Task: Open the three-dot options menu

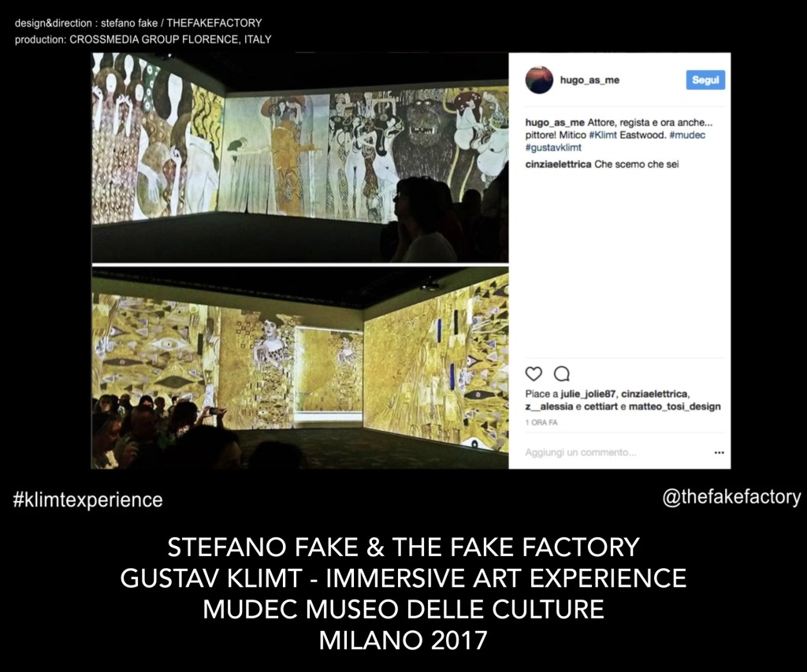Action: [x=719, y=453]
